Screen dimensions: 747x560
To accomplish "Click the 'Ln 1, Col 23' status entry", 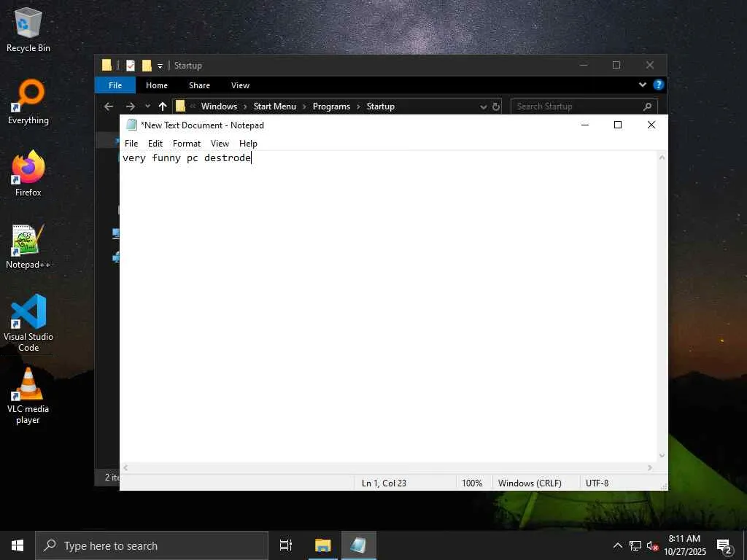I will 384,483.
